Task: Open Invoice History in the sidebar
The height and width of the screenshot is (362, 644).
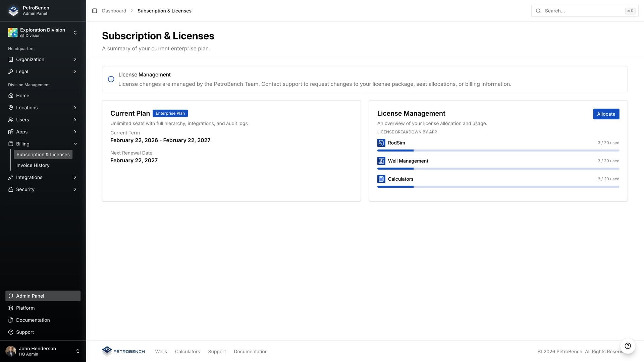Action: coord(33,165)
